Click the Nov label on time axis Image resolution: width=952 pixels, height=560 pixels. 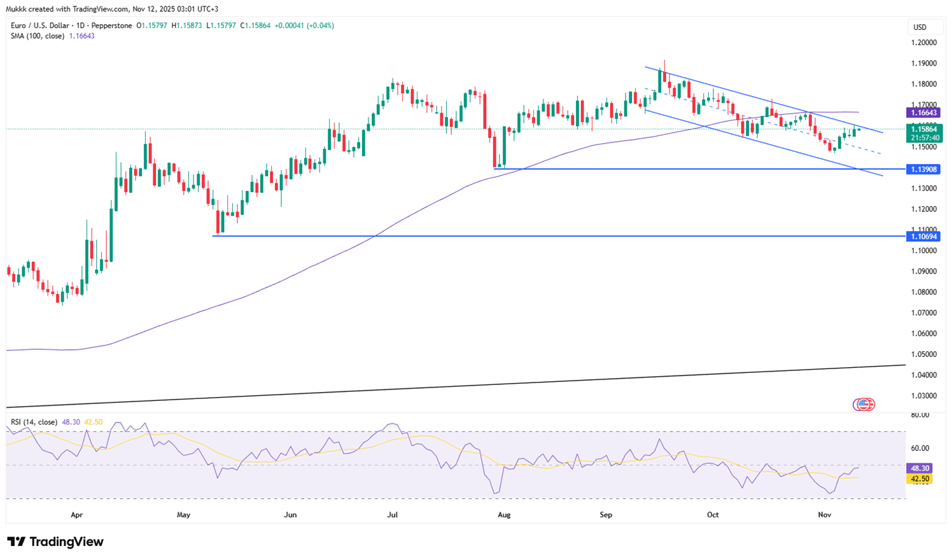click(x=824, y=514)
